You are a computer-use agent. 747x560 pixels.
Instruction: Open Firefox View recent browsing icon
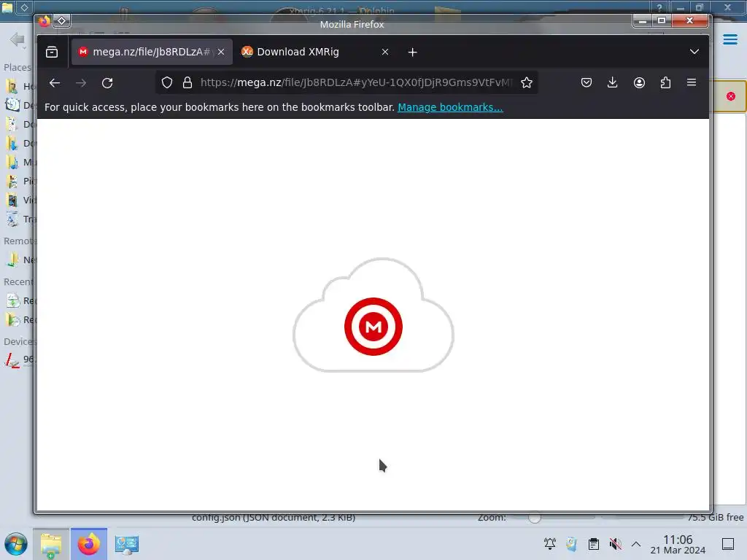52,52
